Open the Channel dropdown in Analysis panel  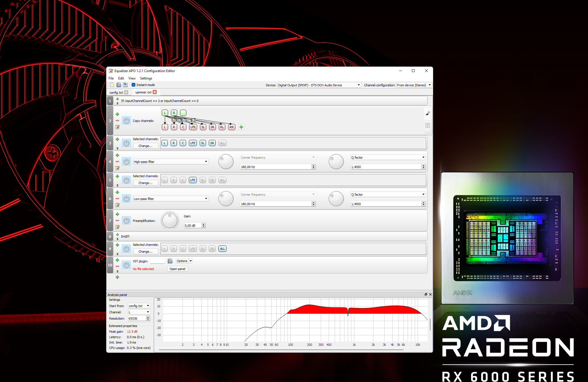point(139,312)
